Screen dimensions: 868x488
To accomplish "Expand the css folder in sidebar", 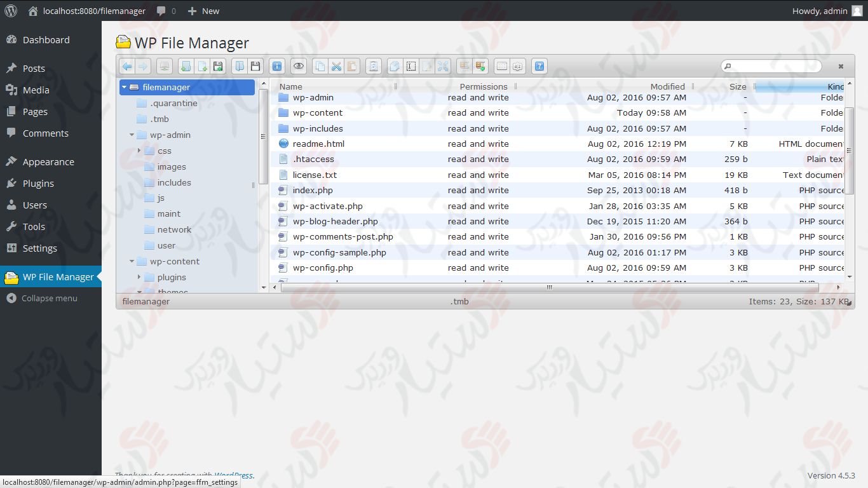I will click(139, 151).
